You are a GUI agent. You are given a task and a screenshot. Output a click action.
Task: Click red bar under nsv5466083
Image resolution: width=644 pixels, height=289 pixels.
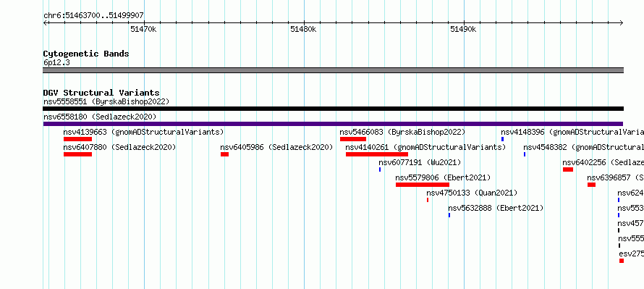(353, 139)
